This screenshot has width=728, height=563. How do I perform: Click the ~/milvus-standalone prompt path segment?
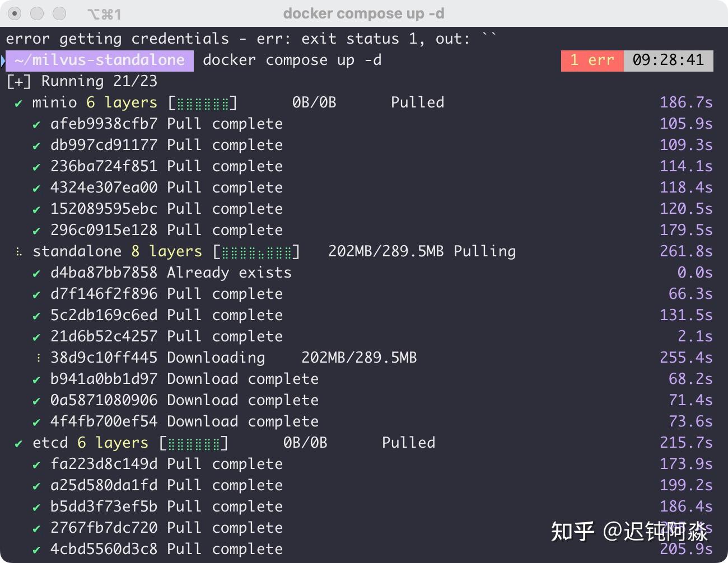[x=100, y=60]
